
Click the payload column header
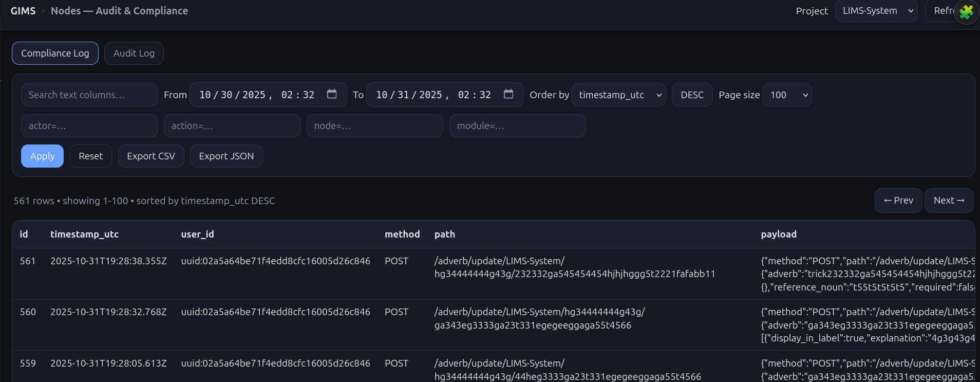click(779, 234)
